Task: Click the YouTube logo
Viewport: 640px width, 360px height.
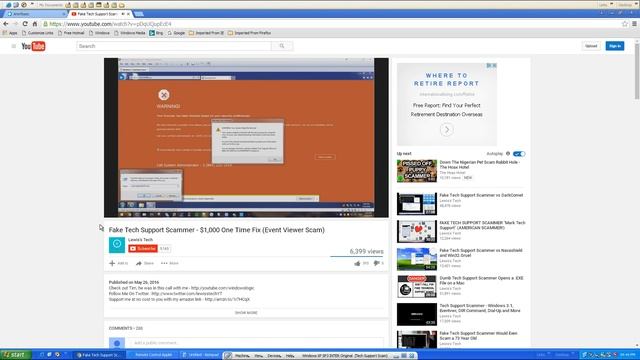Action: 33,46
